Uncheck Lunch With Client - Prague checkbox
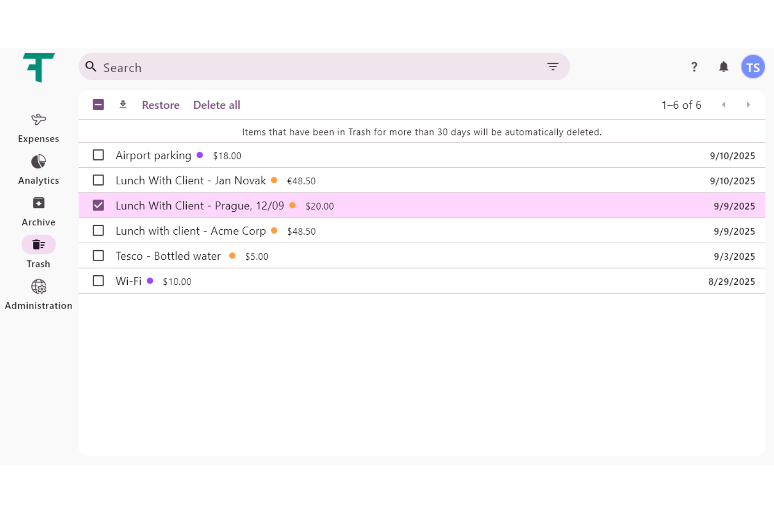 [98, 206]
